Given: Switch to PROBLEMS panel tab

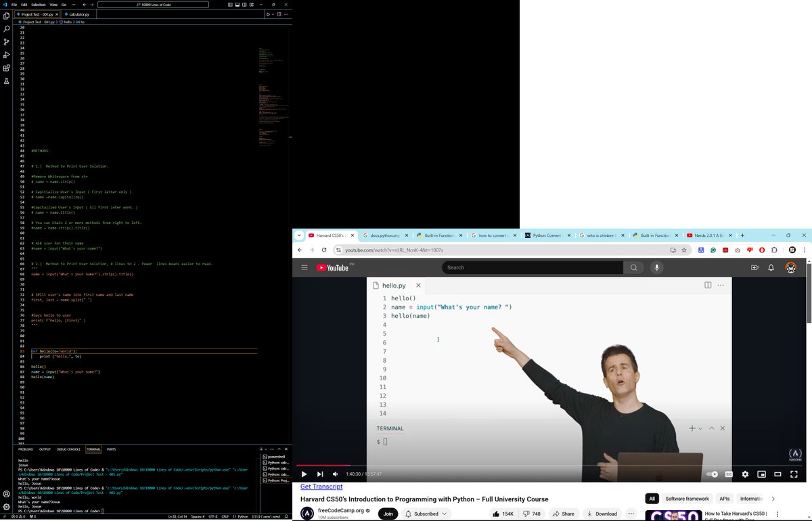Looking at the screenshot, I should [26, 449].
